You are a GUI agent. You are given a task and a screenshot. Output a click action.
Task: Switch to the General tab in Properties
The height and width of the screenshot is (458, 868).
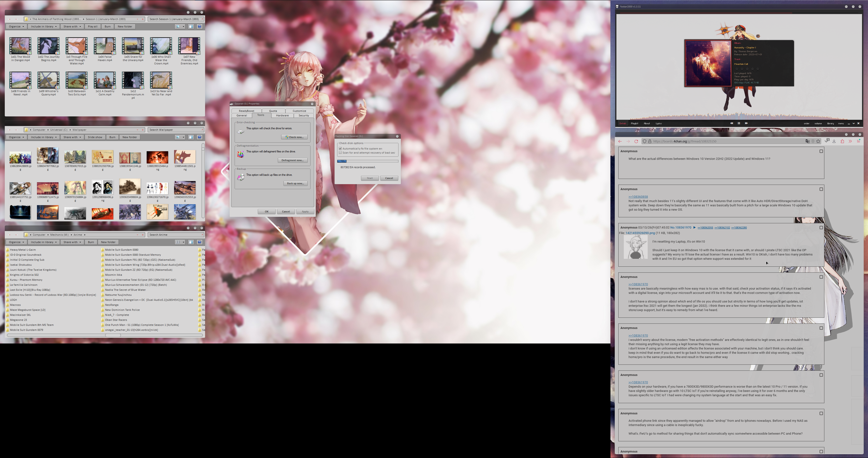pyautogui.click(x=242, y=116)
